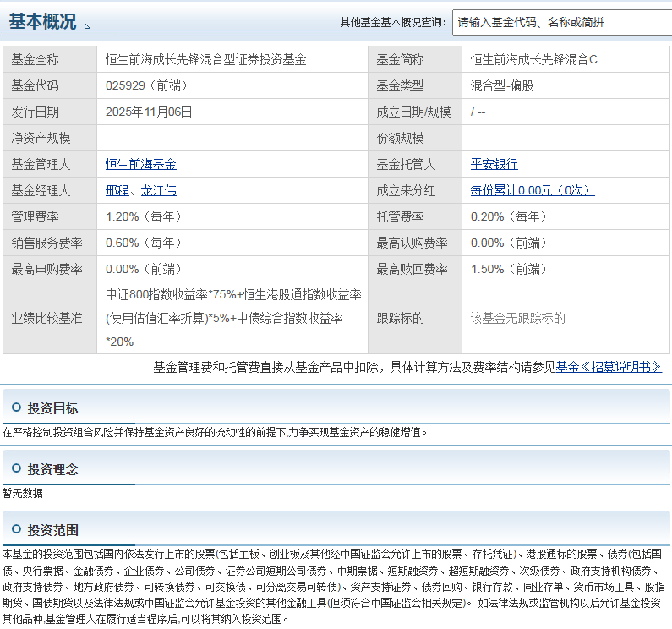Click the 管理费率 label cell

click(x=50, y=216)
